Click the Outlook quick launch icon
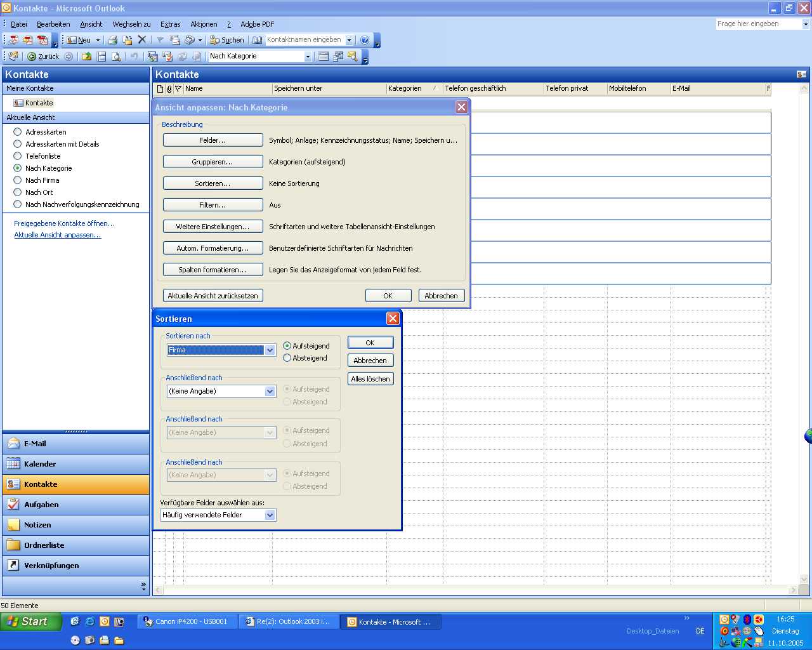Screen dimensions: 812x650 105,621
